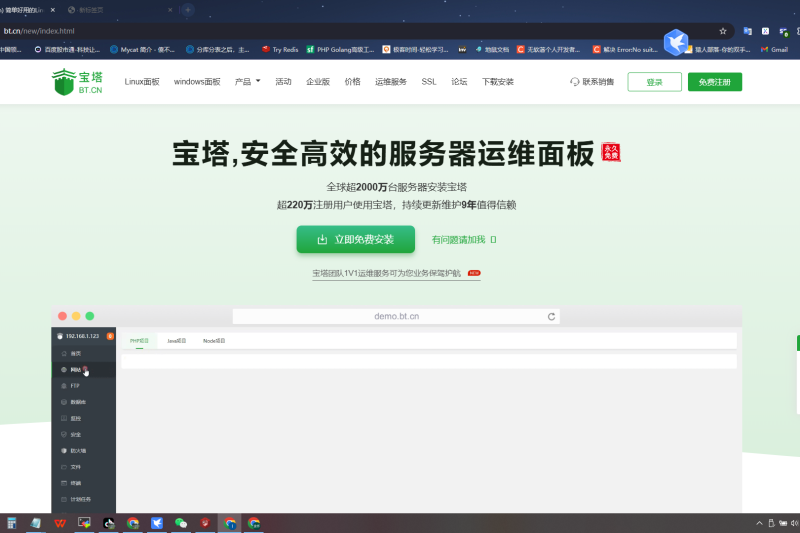
Task: Open the 解决 Error:No suit bookmark
Action: point(624,49)
